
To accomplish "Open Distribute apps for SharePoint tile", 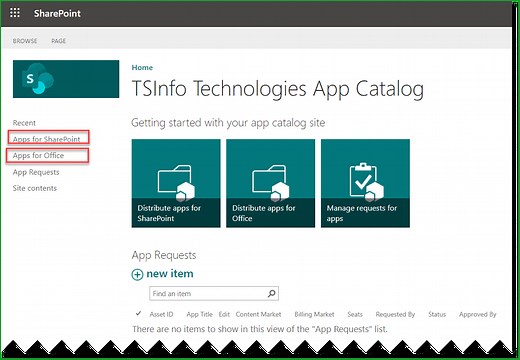I will [176, 183].
